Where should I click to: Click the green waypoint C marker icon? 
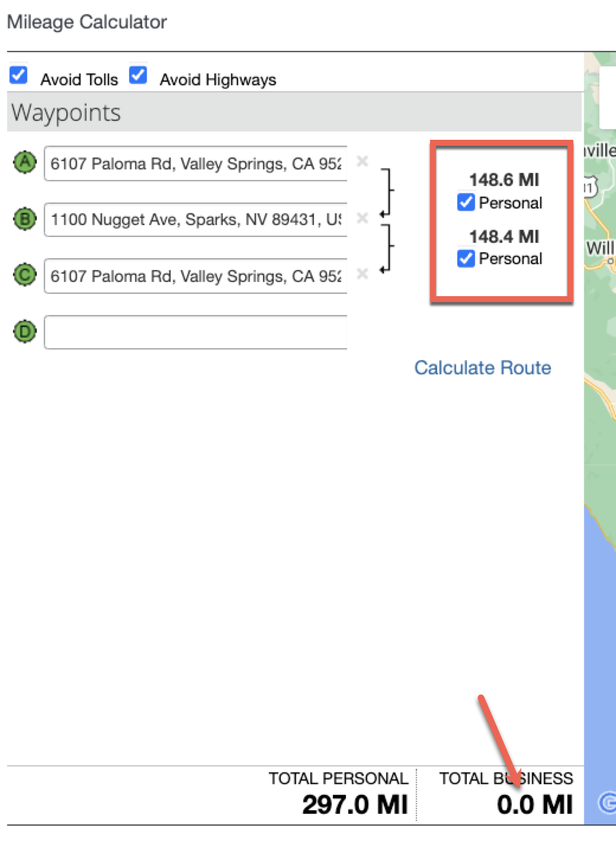click(25, 275)
